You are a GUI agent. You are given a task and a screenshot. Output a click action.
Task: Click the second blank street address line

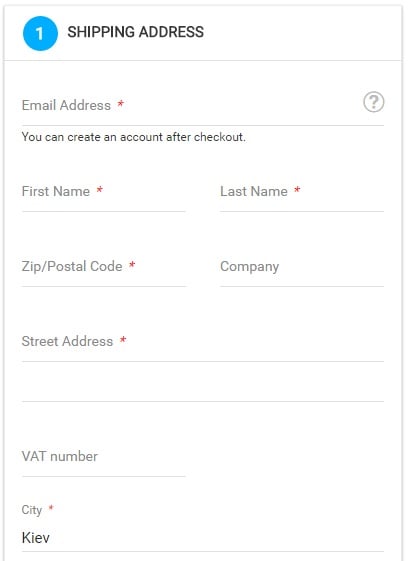click(x=203, y=386)
